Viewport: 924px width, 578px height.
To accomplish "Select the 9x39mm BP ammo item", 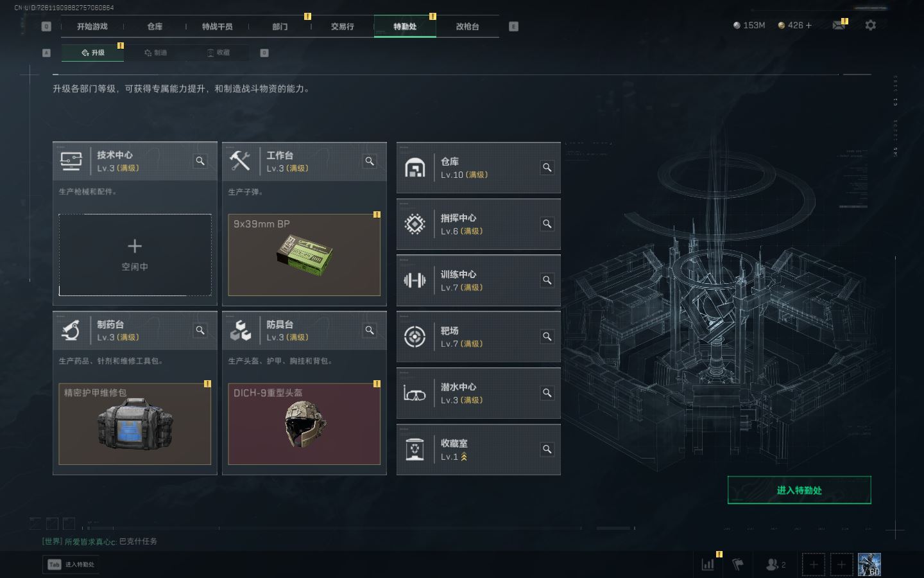I will [304, 255].
